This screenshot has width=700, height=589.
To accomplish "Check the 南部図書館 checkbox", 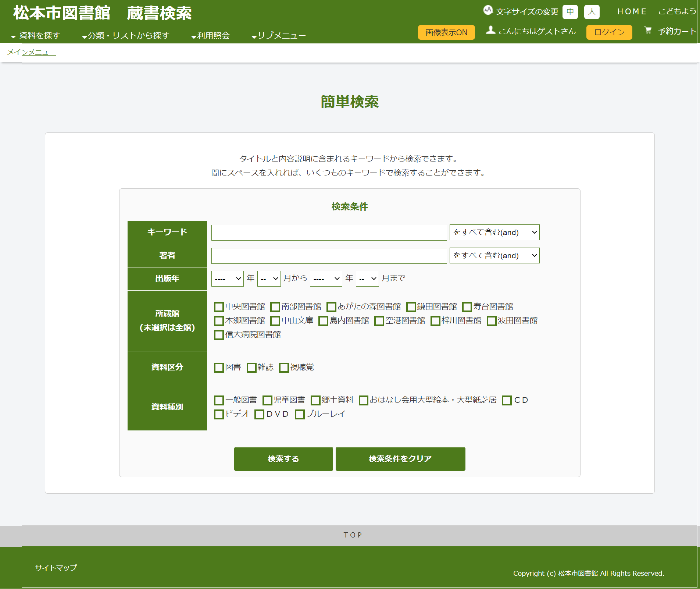I will tap(275, 307).
